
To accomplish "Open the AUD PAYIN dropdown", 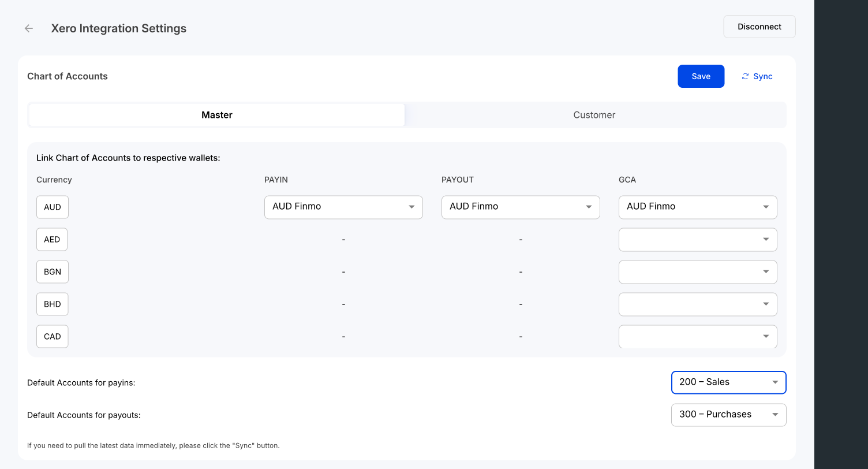I will click(343, 207).
